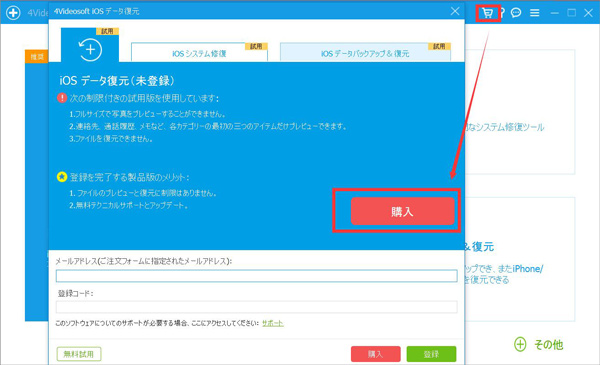600x365 pixels.
Task: Click the 無料試用 button
Action: (79, 354)
